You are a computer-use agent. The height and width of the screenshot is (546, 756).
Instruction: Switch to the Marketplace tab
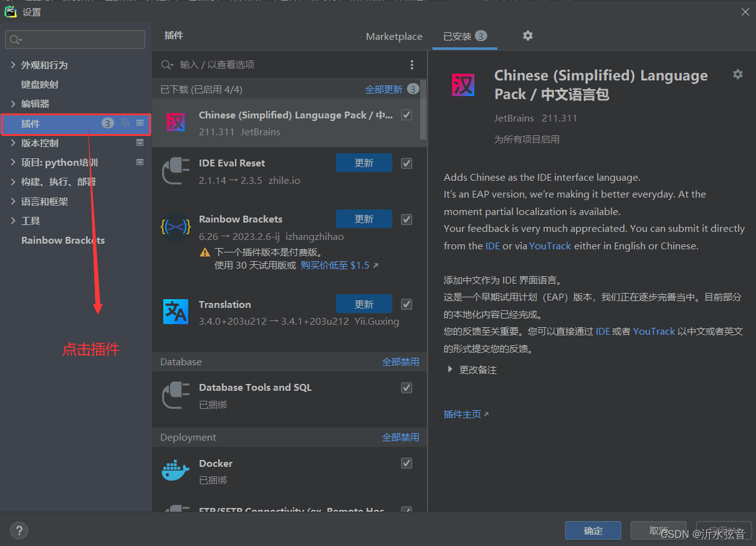(x=394, y=36)
